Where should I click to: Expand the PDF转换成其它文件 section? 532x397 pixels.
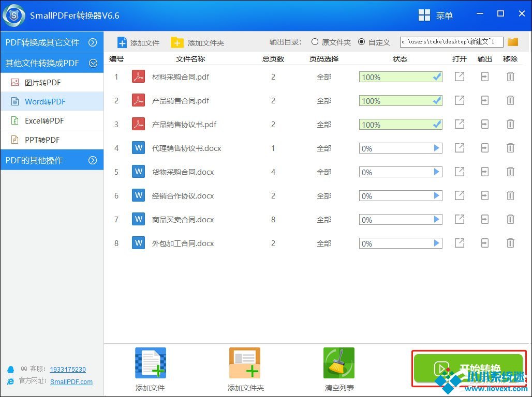click(93, 42)
